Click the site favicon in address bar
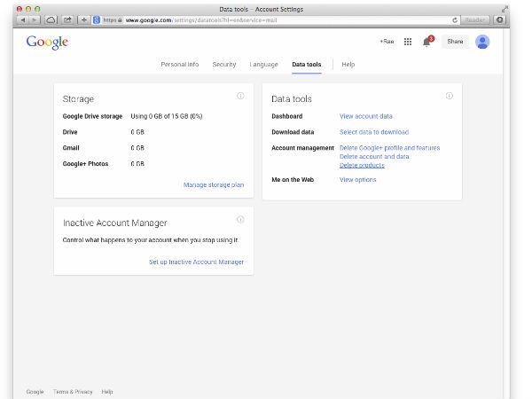 [97, 20]
